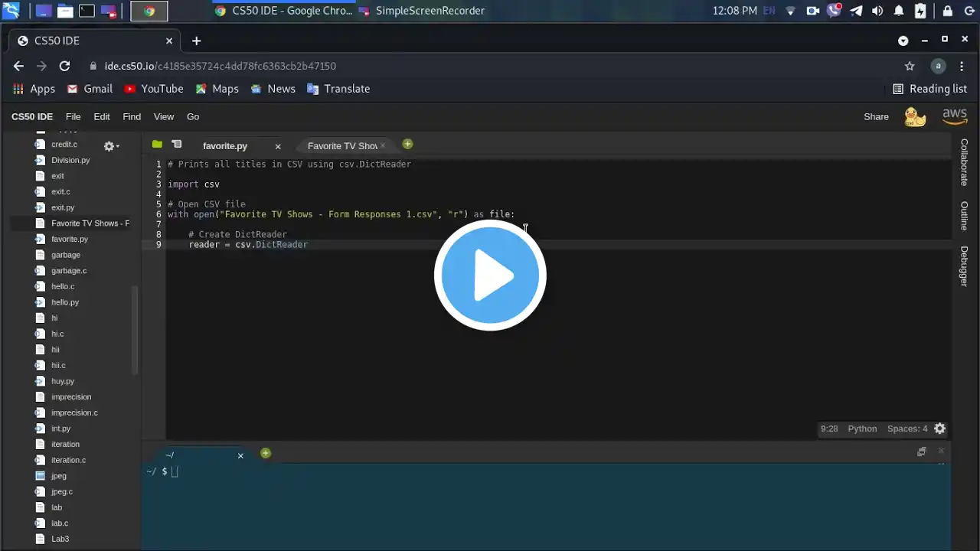
Task: Open the Reading list
Action: point(930,89)
